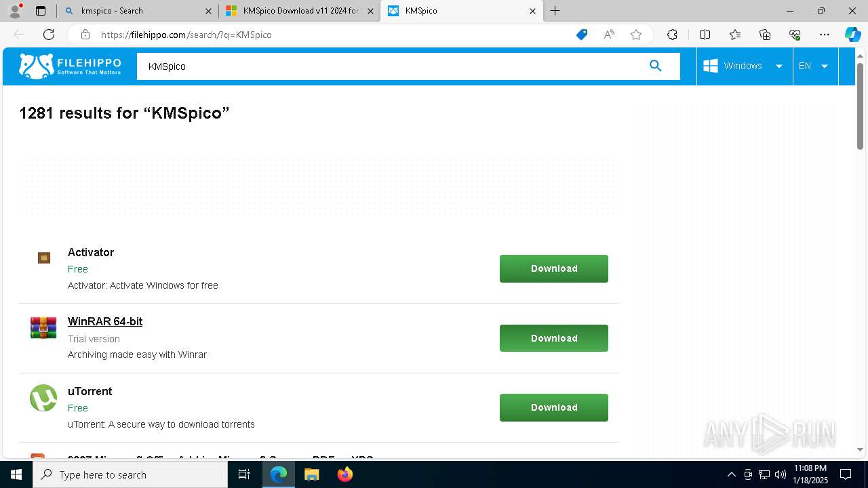Open the network tray icon

point(764,474)
